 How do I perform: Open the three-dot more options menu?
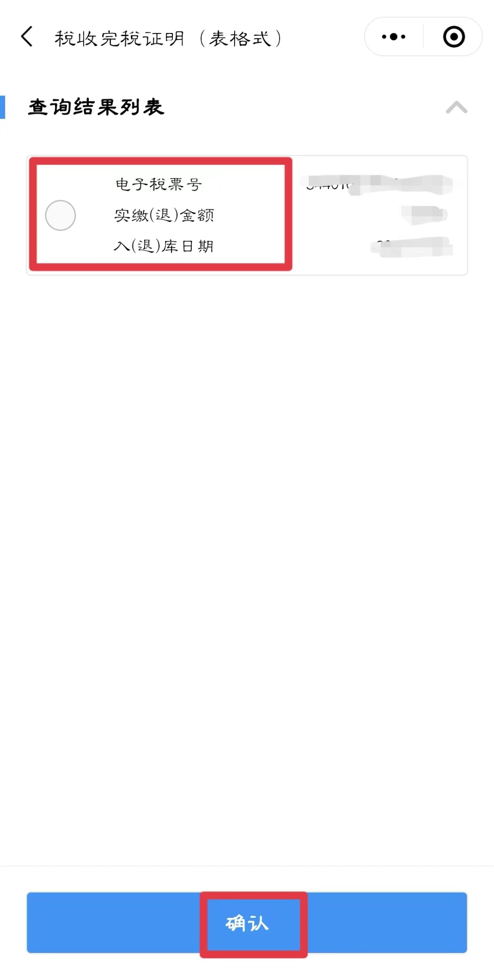pyautogui.click(x=393, y=37)
